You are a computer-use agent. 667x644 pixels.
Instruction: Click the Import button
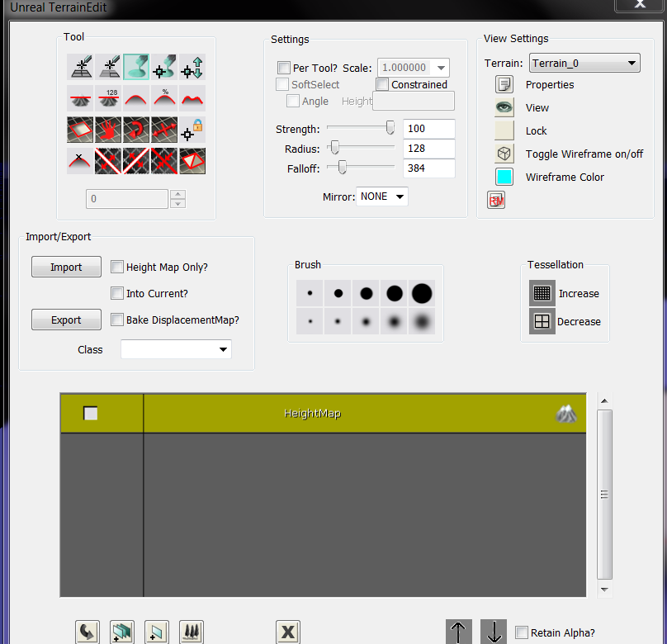point(66,267)
